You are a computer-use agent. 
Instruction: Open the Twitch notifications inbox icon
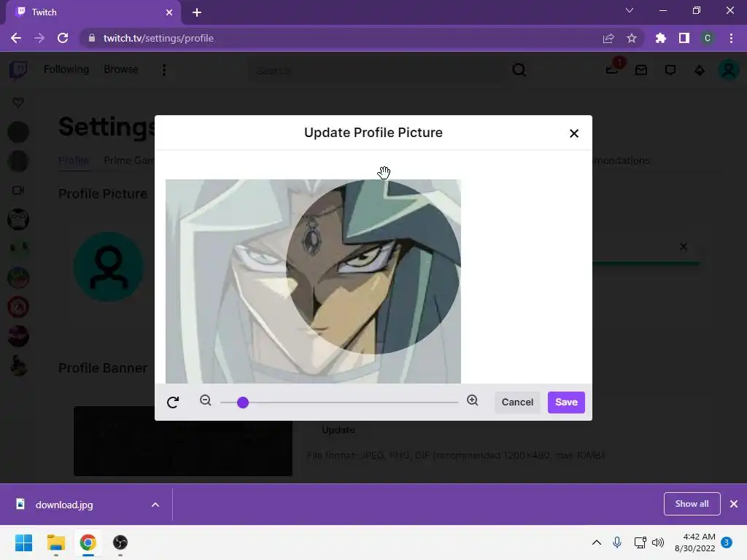coord(641,71)
